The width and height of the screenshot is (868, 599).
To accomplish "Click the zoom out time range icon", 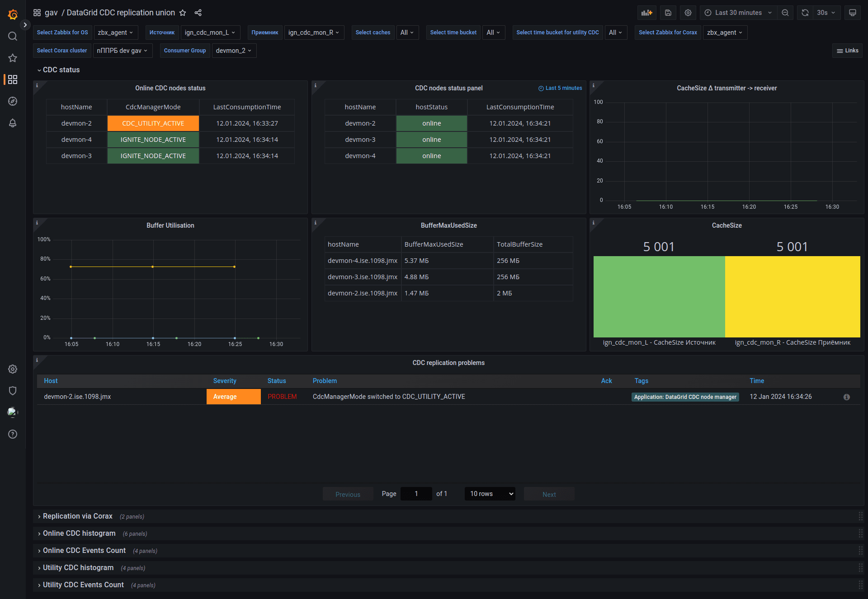I will click(x=785, y=13).
